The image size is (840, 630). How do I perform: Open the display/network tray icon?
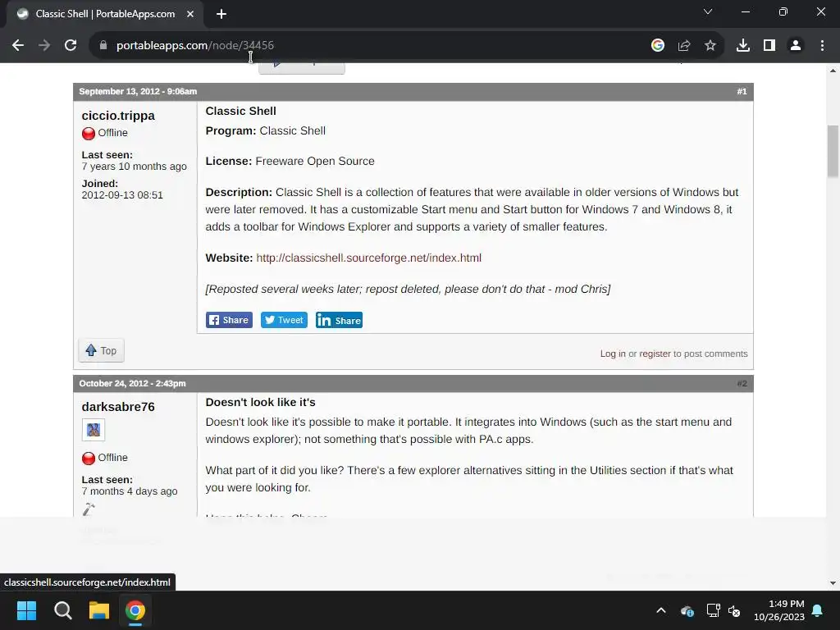point(713,610)
